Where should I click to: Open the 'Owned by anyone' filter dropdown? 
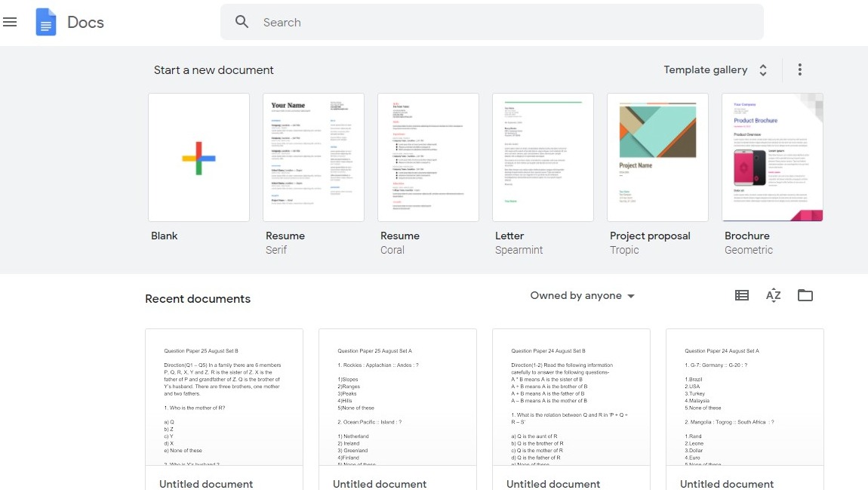point(581,295)
